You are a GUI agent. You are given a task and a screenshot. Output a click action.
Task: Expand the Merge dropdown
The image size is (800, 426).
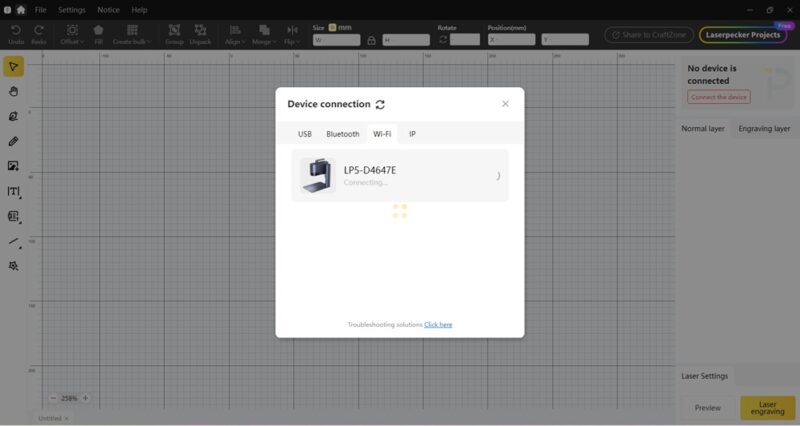(264, 35)
